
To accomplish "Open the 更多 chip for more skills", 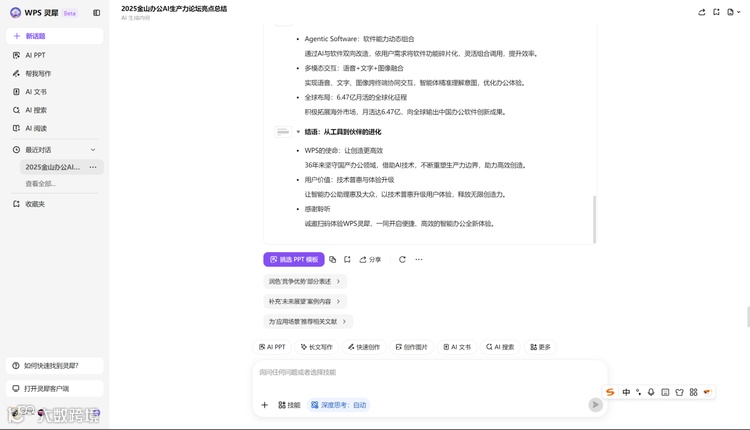I will [540, 347].
